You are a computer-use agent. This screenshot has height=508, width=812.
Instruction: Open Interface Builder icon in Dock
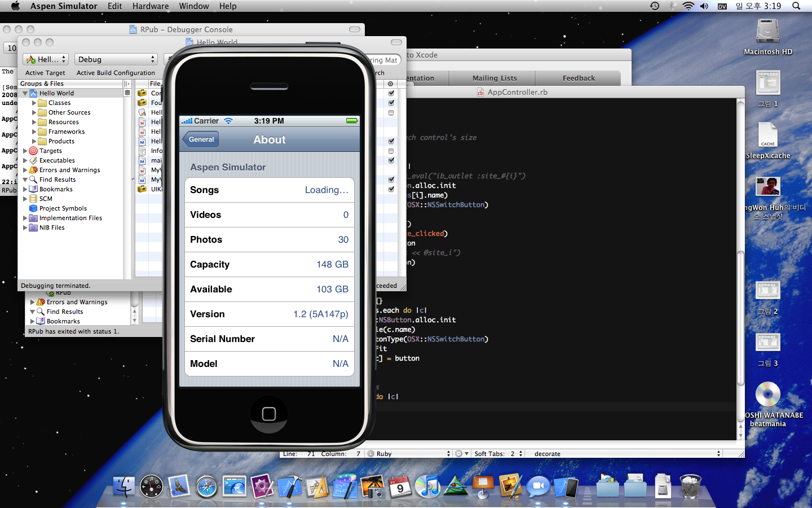pyautogui.click(x=317, y=487)
